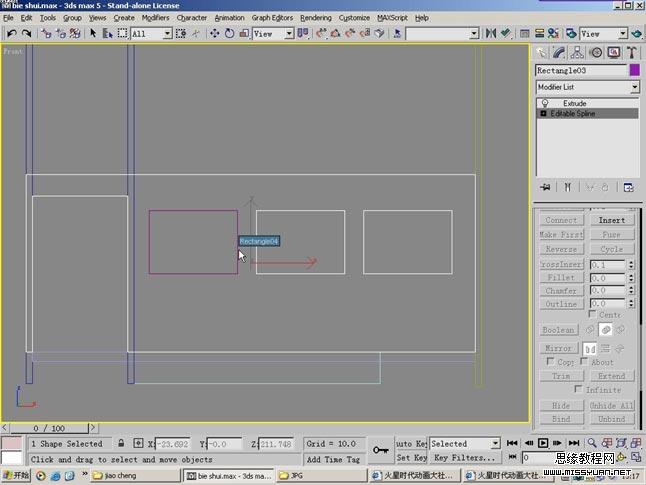
Task: Toggle the Extrude modifier lightbulb
Action: (545, 103)
